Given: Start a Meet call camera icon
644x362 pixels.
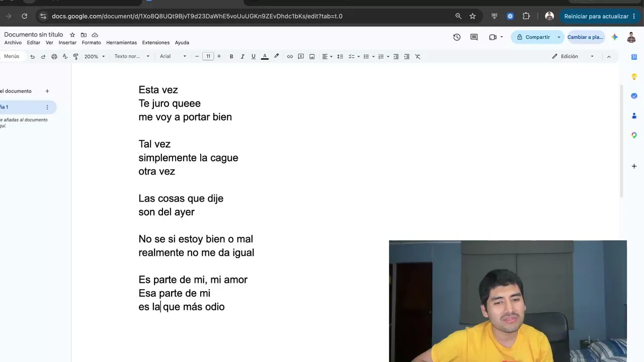Looking at the screenshot, I should click(x=493, y=37).
